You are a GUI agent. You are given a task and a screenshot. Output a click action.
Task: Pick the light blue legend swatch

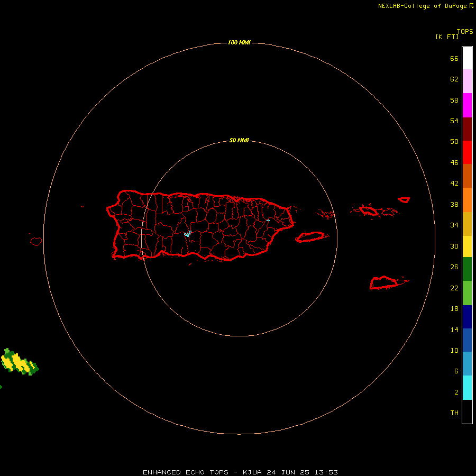point(467,364)
